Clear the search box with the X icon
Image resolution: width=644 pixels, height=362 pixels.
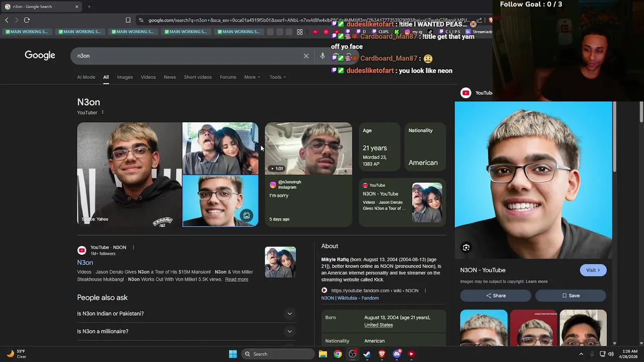coord(306,56)
